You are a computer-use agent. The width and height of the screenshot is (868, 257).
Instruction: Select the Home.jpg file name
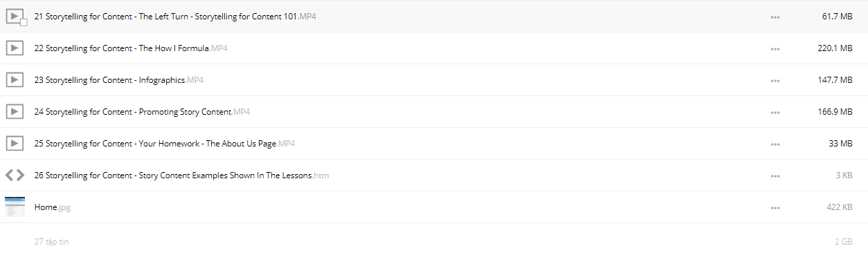pyautogui.click(x=52, y=207)
